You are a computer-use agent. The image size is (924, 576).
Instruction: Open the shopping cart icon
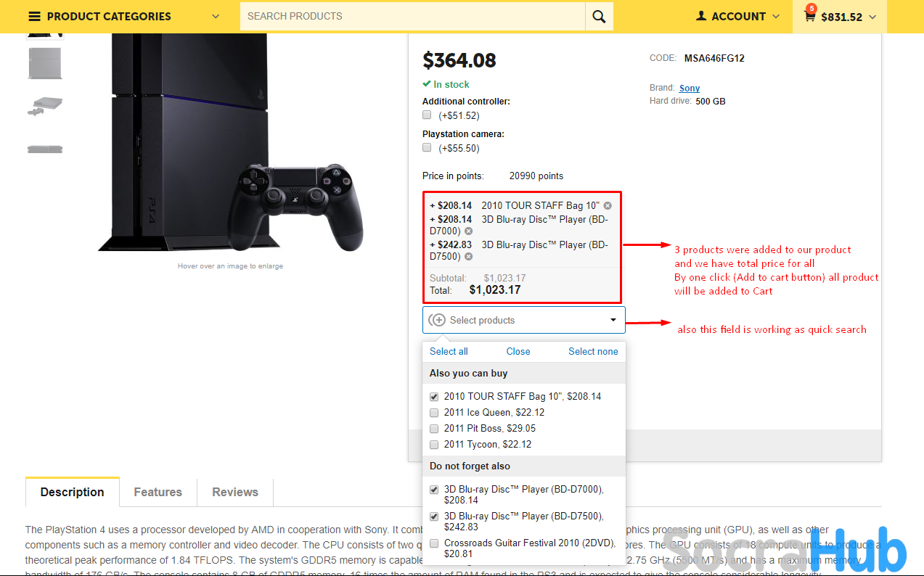[809, 15]
